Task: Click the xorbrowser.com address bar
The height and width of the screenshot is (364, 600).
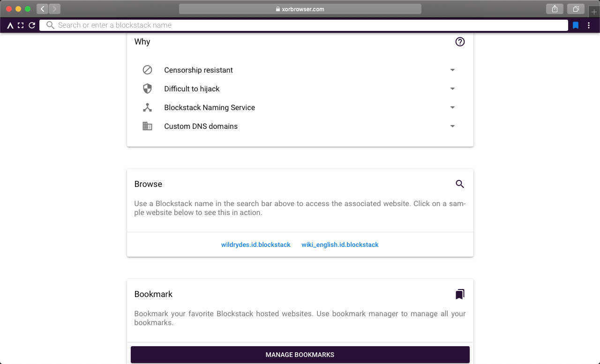Action: [x=300, y=9]
